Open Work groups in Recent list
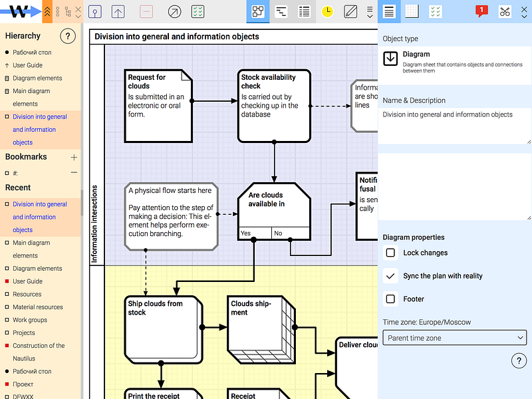This screenshot has width=532, height=399. coord(30,320)
